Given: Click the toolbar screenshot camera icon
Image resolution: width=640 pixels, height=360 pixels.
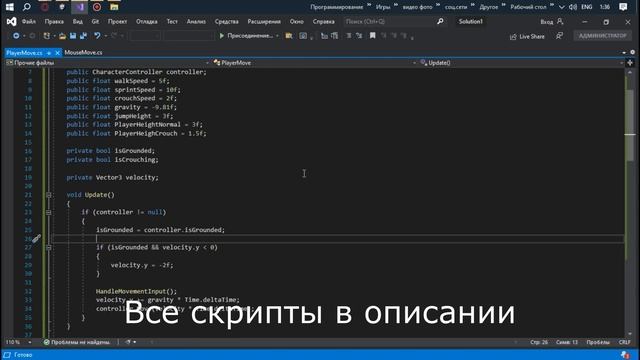Looking at the screenshot, I should (x=303, y=36).
